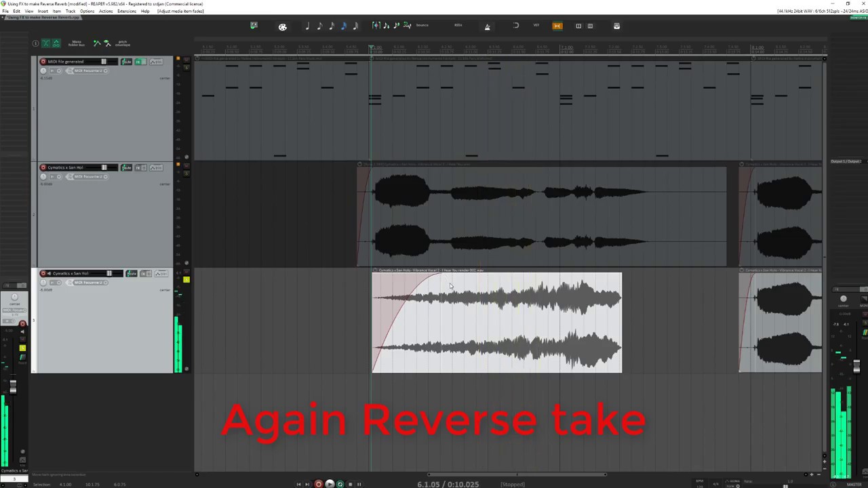
Task: Toggle record arm on MIDI file generated track
Action: 43,62
